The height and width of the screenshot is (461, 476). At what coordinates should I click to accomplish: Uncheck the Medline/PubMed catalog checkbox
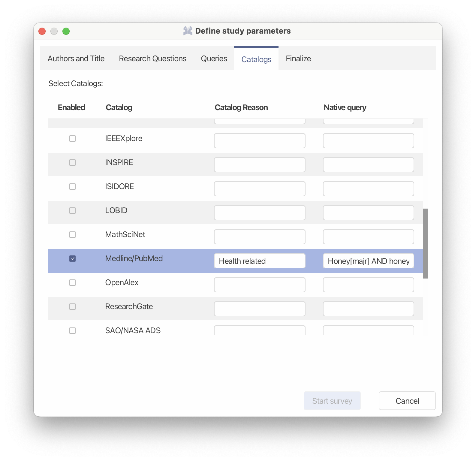pyautogui.click(x=72, y=258)
